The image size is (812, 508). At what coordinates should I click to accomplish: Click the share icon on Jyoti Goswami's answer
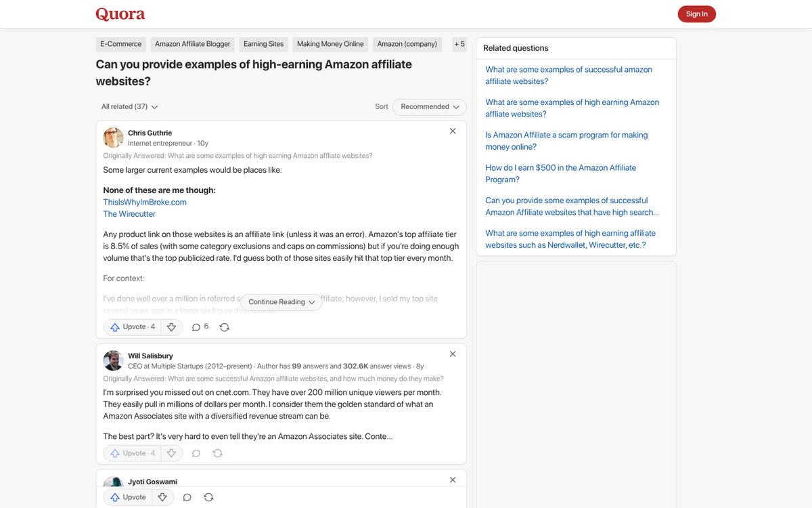208,496
